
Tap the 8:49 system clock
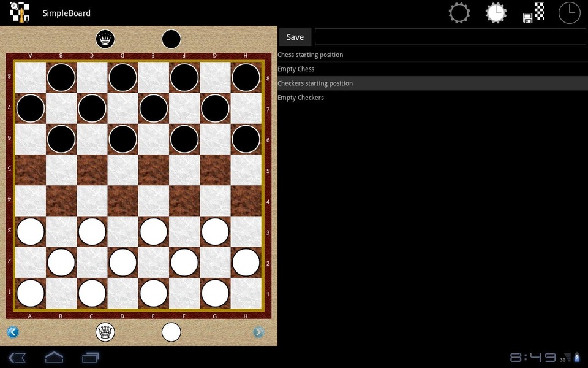533,357
